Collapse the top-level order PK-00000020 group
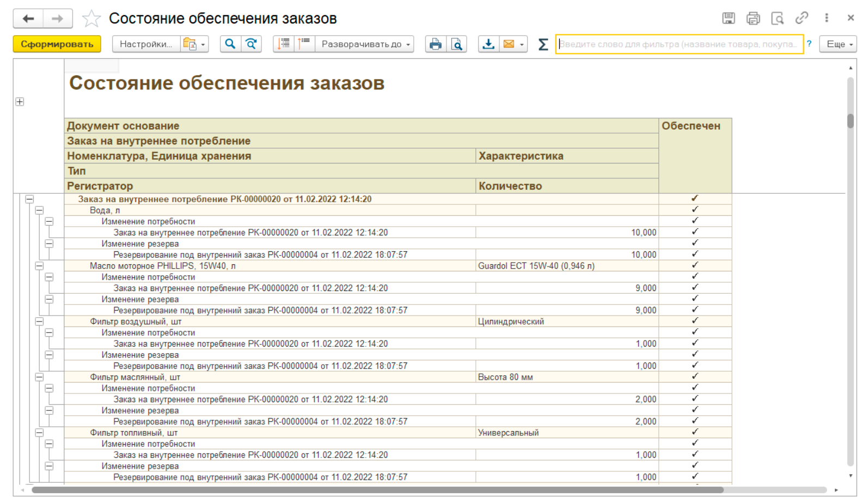This screenshot has width=868, height=503. pos(29,199)
